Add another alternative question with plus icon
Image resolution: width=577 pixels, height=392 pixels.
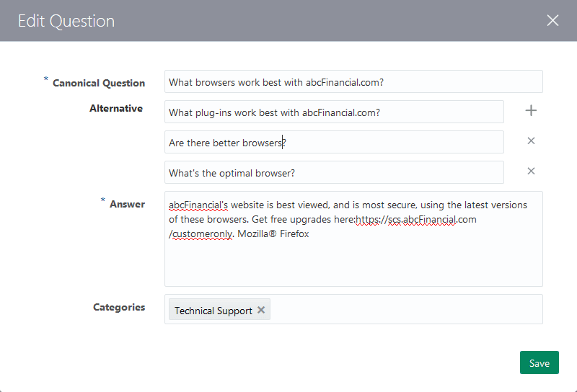(x=531, y=110)
